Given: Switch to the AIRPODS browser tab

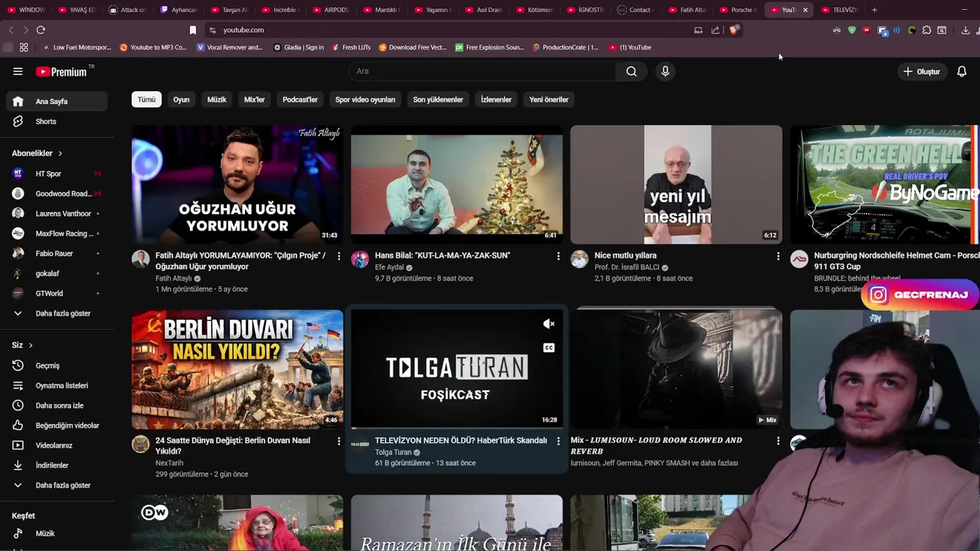Looking at the screenshot, I should 331,10.
